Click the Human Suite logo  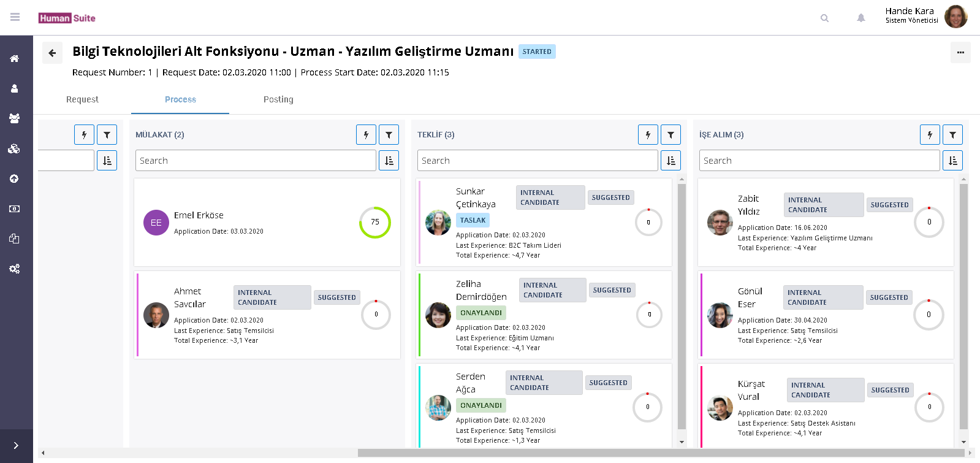(67, 18)
